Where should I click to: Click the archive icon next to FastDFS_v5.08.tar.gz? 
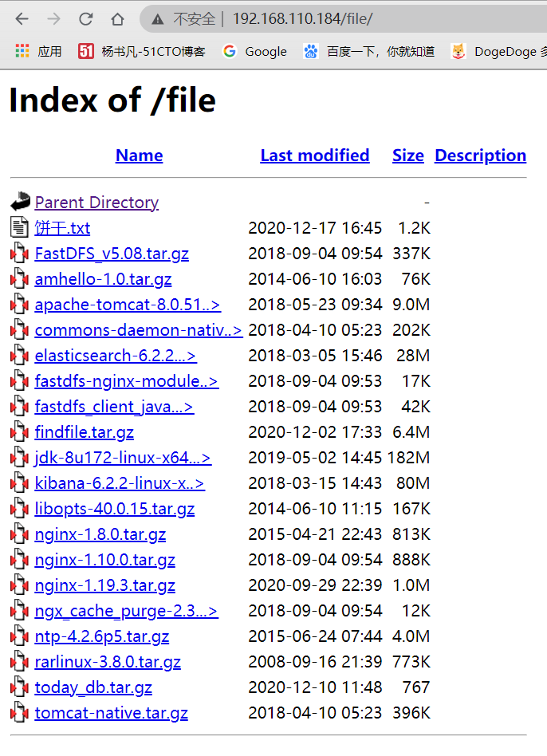(x=20, y=254)
